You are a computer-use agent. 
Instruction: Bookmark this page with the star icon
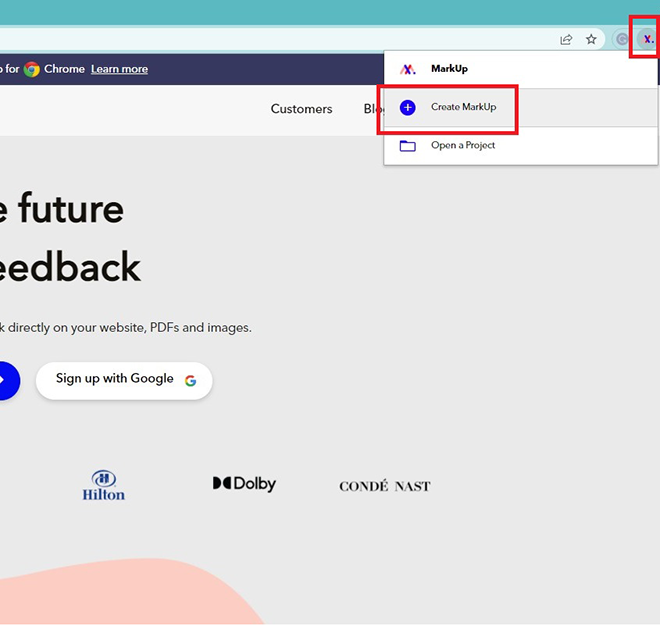[591, 40]
